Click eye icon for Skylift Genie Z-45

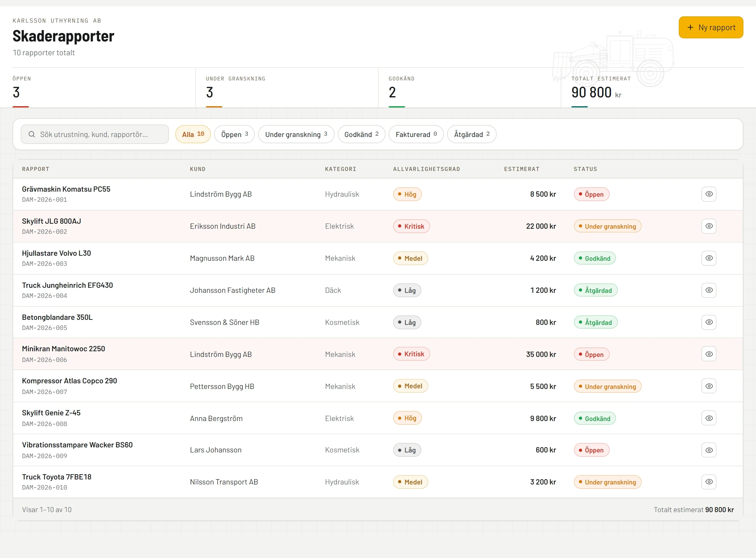[709, 418]
